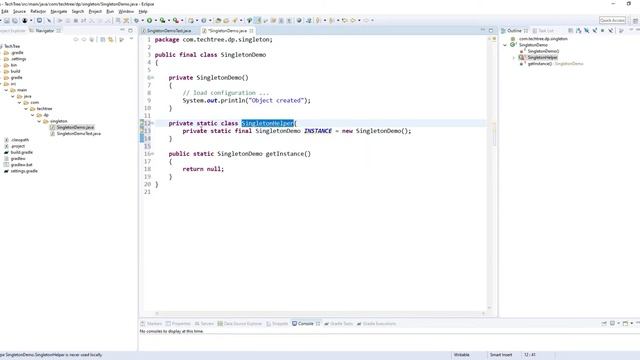
Task: Click the warning marker on line 12
Action: click(x=142, y=123)
